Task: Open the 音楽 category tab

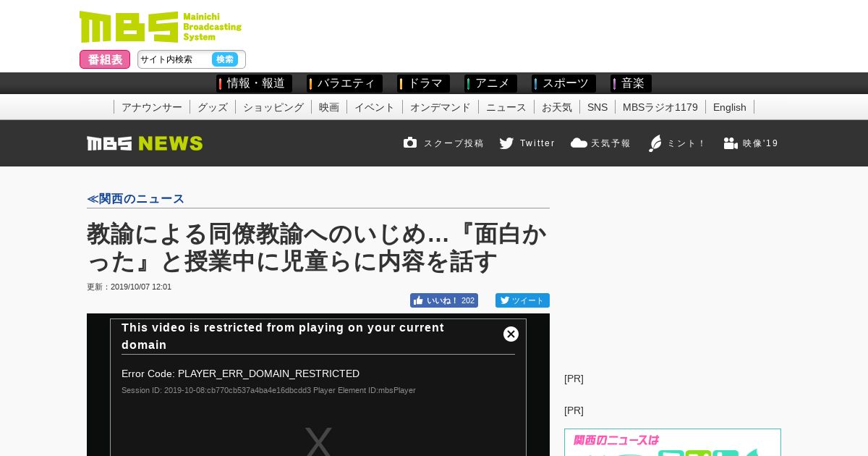Action: coord(631,83)
